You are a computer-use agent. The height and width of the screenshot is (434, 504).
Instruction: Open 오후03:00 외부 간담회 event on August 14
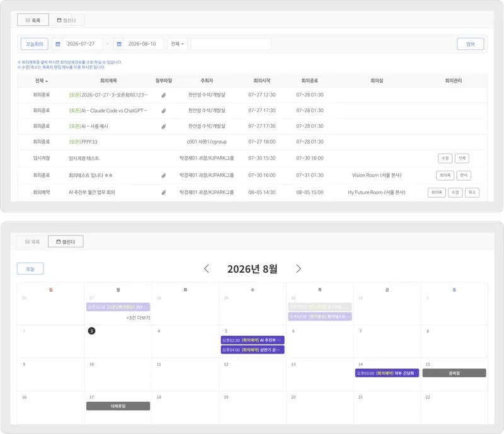click(387, 374)
